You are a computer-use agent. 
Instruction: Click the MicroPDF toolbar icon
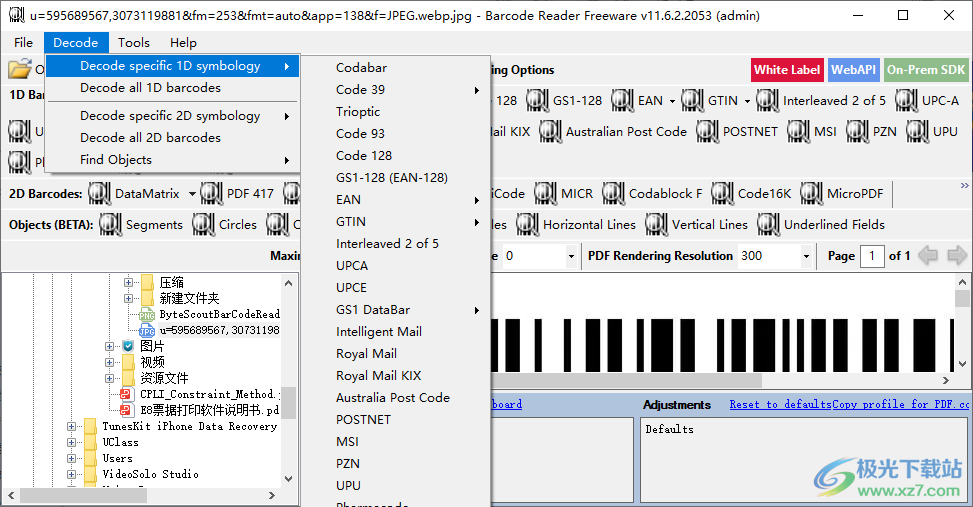[x=812, y=194]
